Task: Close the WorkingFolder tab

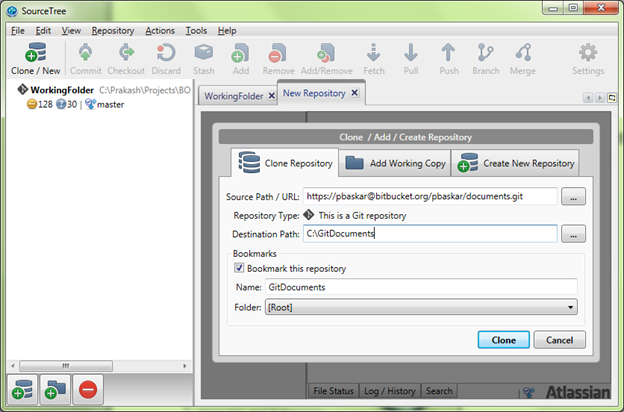Action: coord(271,96)
